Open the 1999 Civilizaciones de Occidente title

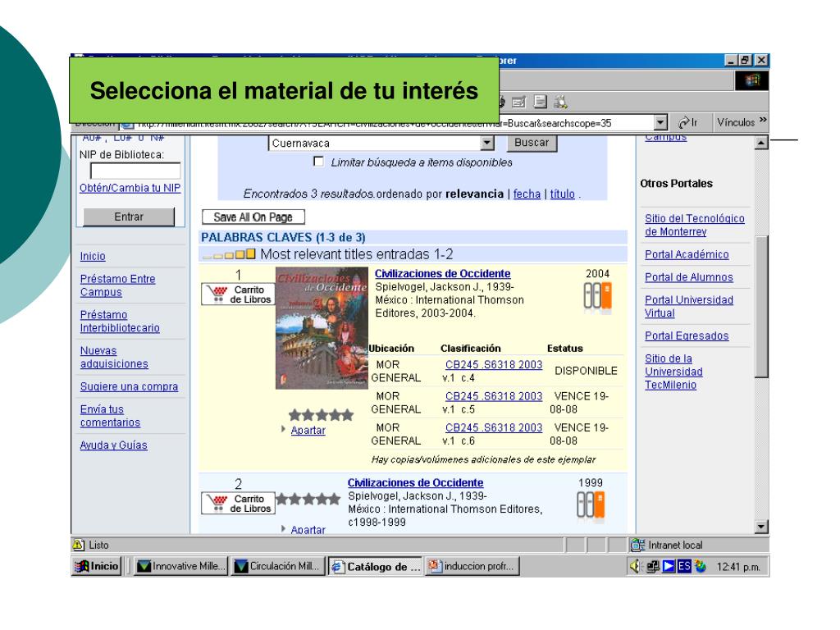click(x=416, y=482)
